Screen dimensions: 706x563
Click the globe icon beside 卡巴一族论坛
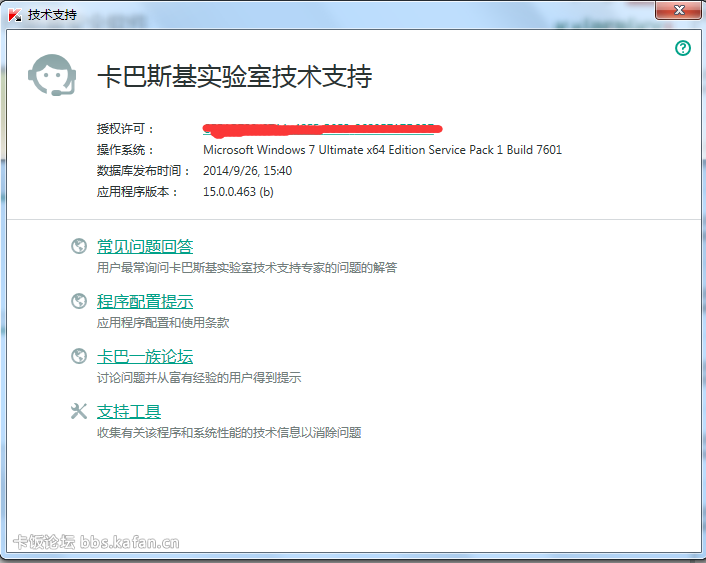[79, 356]
